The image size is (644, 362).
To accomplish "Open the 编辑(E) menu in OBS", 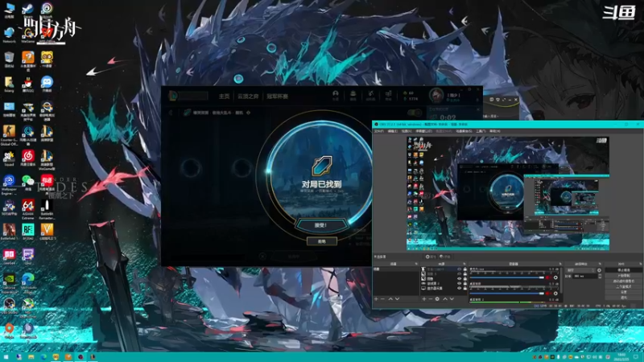I will click(x=393, y=131).
